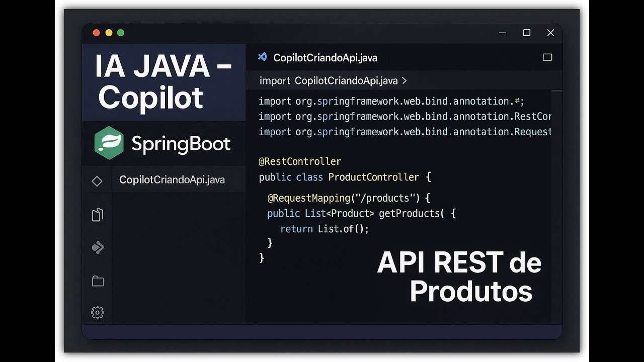This screenshot has width=644, height=362.
Task: Open the settings gear icon
Action: pos(98,312)
